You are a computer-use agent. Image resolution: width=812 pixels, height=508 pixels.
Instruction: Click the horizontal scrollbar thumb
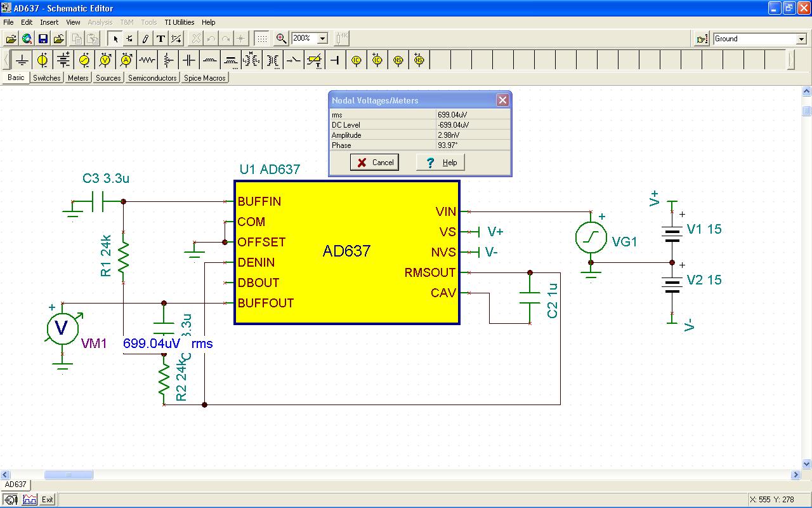point(69,475)
